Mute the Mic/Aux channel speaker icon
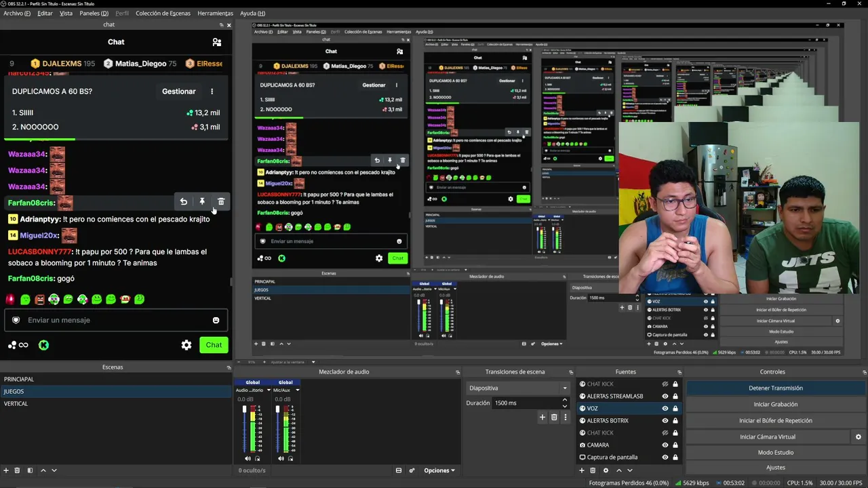 point(280,458)
